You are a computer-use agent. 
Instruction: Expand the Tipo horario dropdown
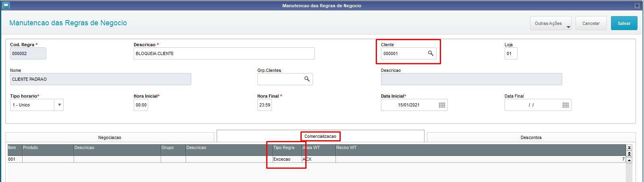pos(59,105)
